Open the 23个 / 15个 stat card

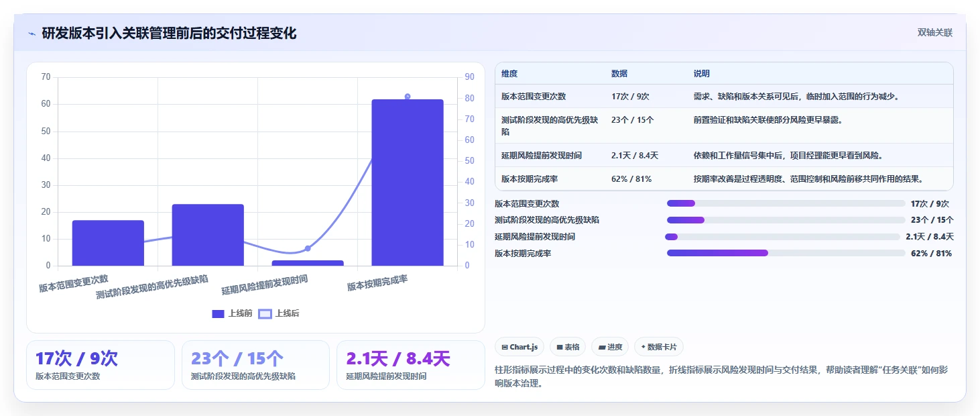click(255, 365)
